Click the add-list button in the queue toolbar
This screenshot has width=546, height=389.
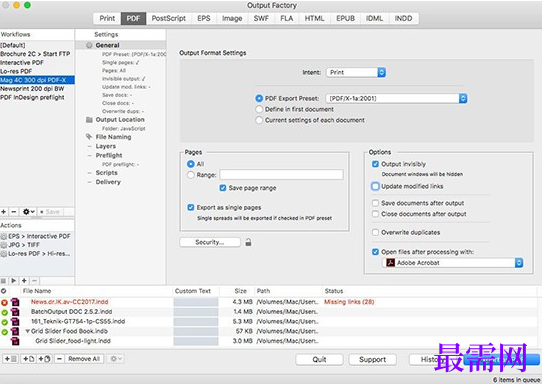click(10, 359)
